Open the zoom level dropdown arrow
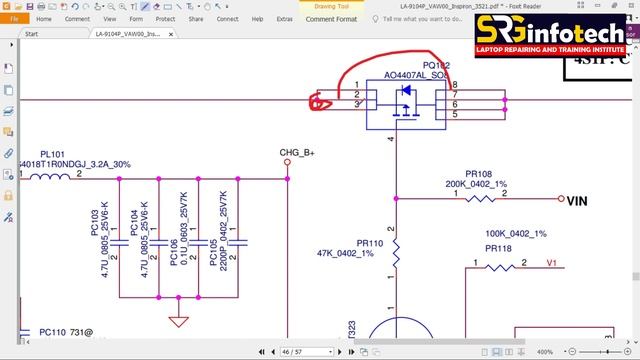This screenshot has height=360, width=640. (x=565, y=351)
